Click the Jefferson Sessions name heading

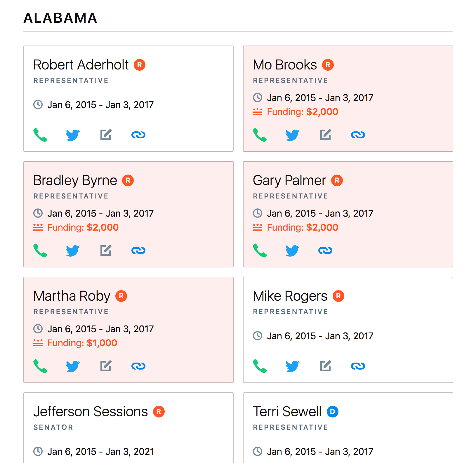(x=91, y=412)
